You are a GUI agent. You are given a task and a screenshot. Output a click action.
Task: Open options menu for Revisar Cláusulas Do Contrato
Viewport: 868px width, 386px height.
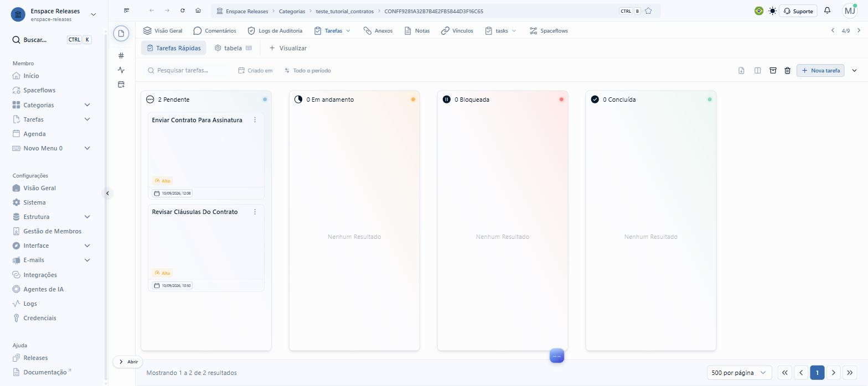pyautogui.click(x=255, y=212)
